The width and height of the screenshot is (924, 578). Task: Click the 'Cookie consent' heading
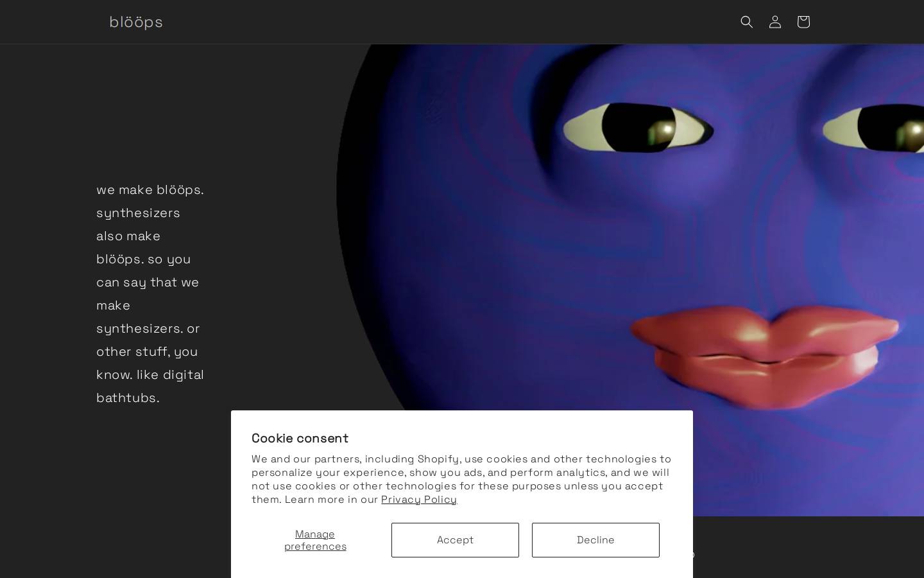(x=300, y=438)
